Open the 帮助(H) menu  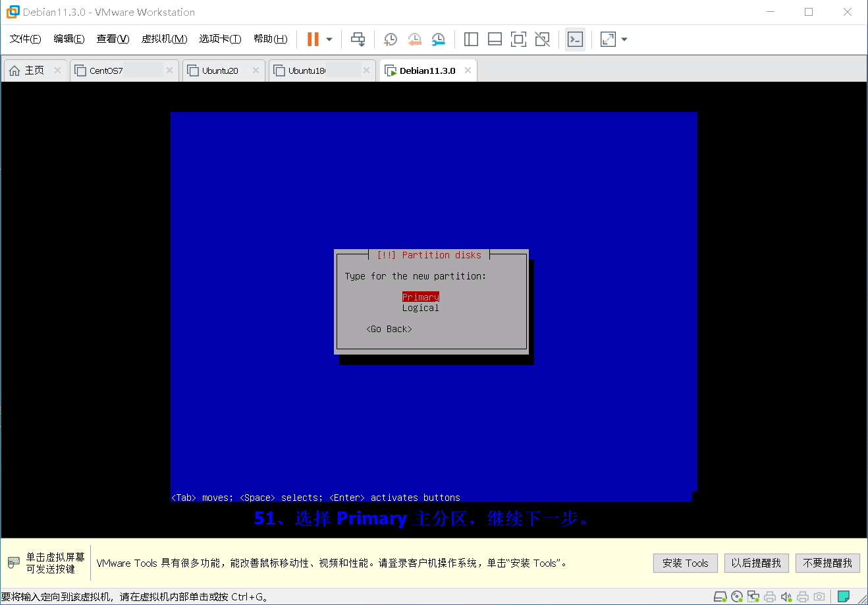pyautogui.click(x=271, y=39)
